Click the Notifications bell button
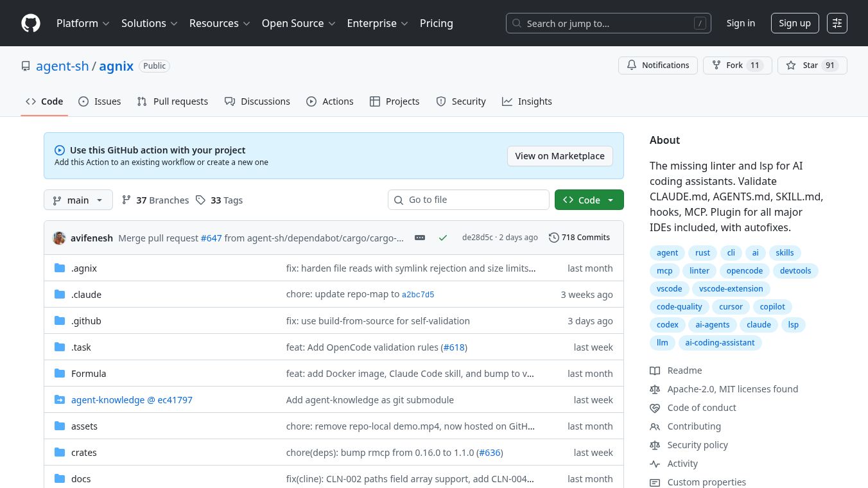Image resolution: width=868 pixels, height=488 pixels. coord(657,65)
